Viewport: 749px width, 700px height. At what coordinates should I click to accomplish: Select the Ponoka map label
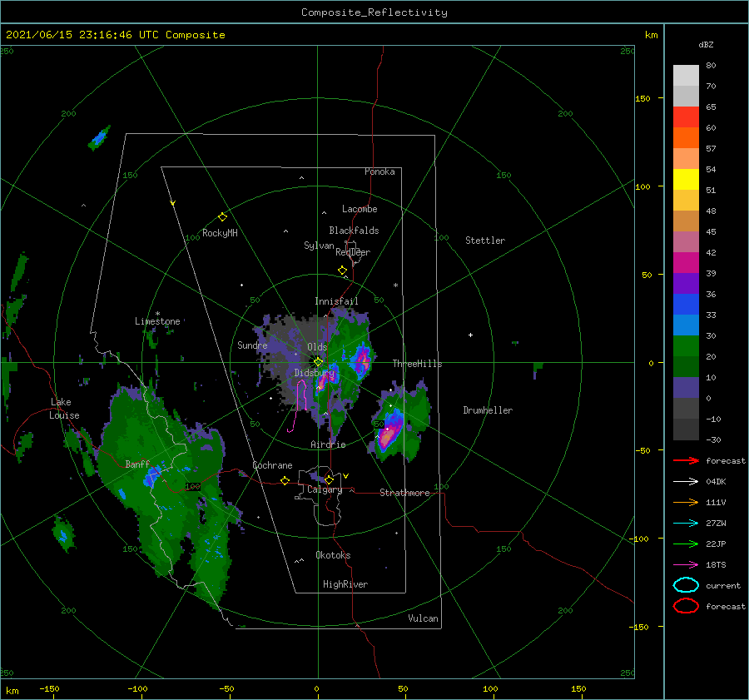pos(379,171)
